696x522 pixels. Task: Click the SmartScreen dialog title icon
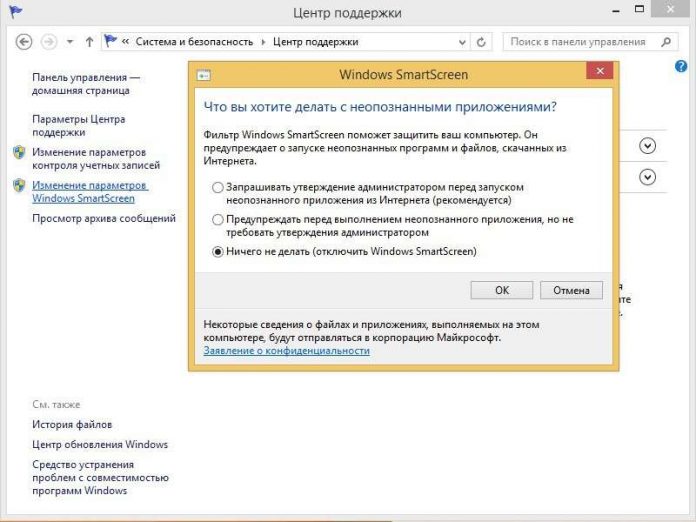point(204,75)
